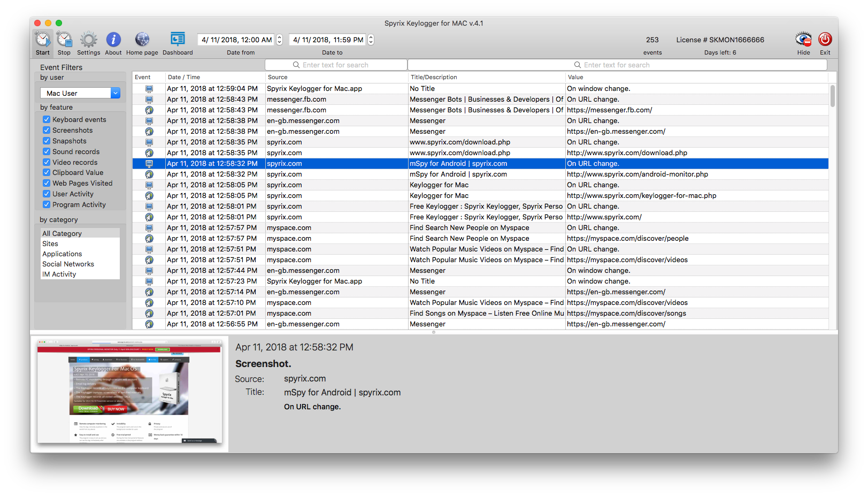Disable Web Pages Visited filter
868x496 pixels.
coord(47,183)
